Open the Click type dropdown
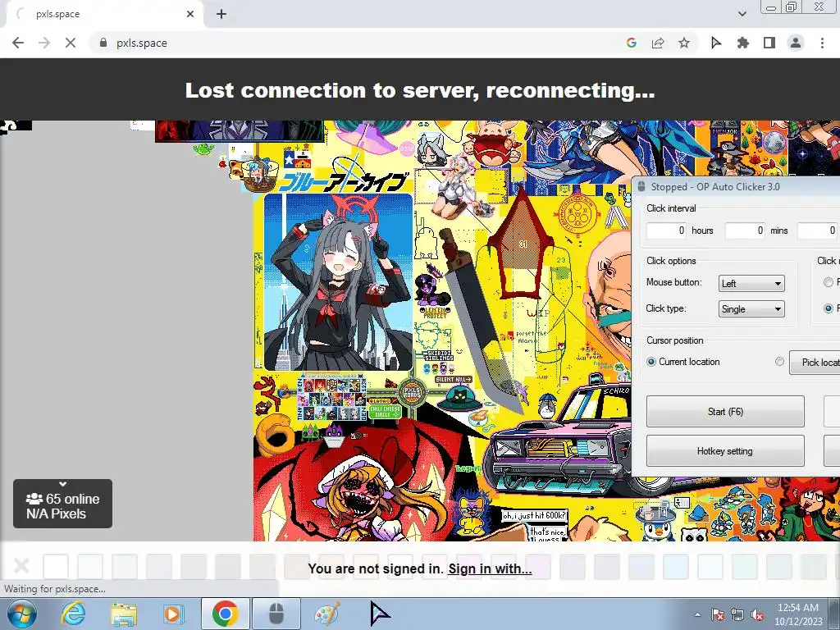Viewport: 840px width, 630px height. click(x=751, y=309)
